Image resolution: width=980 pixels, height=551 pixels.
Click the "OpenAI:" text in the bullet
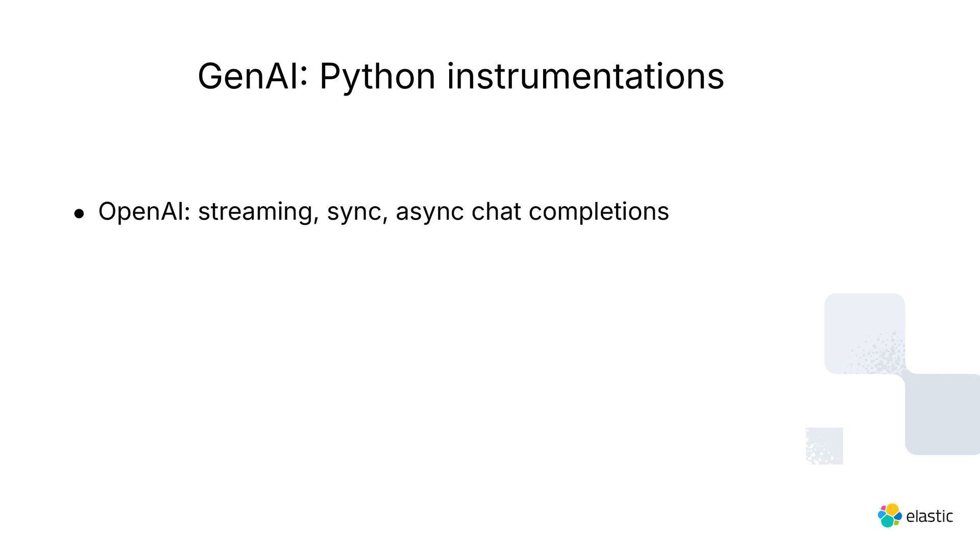click(x=144, y=212)
